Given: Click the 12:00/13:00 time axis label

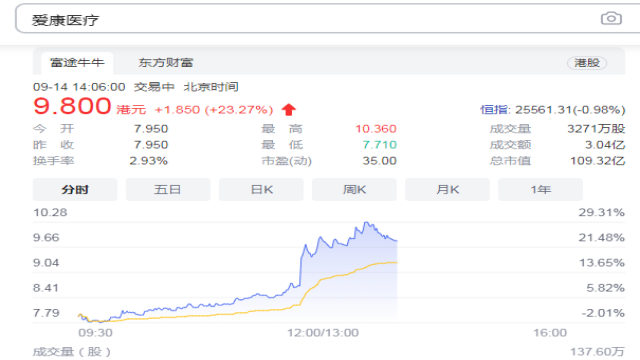Looking at the screenshot, I should click(323, 333).
